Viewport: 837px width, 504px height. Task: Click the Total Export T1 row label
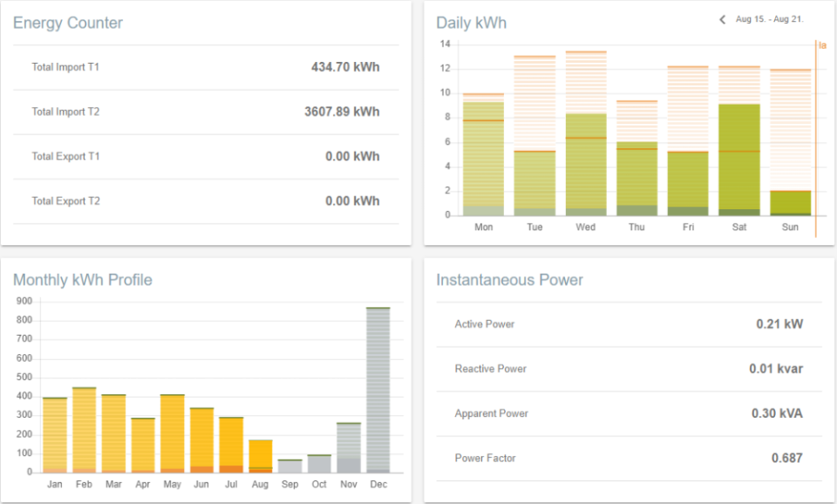(65, 156)
